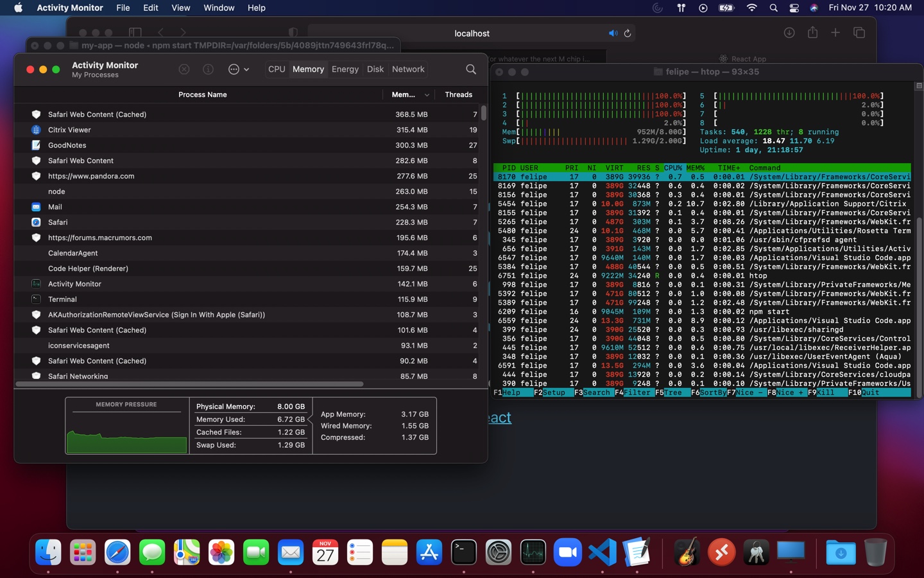Mute the tab audio speaker icon in address bar
The image size is (924, 578).
tap(613, 33)
